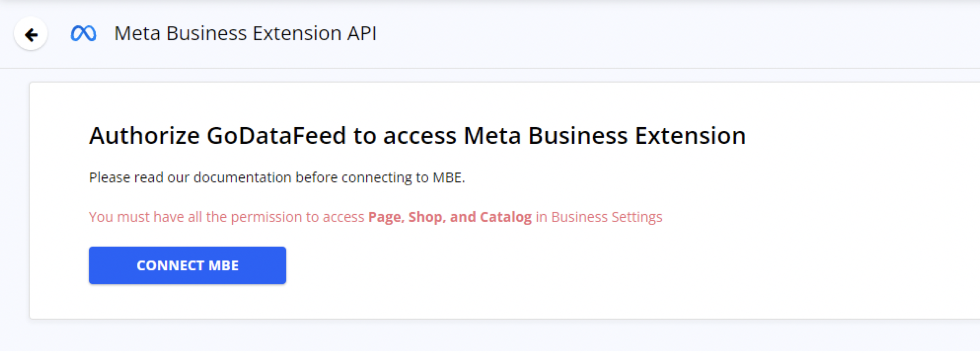Click the Meta infinity logo

[83, 34]
